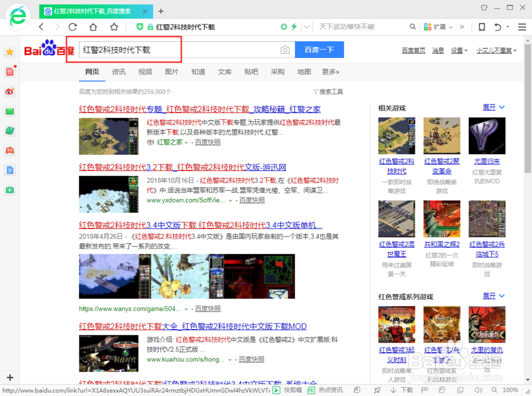The height and width of the screenshot is (396, 532).
Task: Switch to the 贴吧 tab
Action: (251, 72)
